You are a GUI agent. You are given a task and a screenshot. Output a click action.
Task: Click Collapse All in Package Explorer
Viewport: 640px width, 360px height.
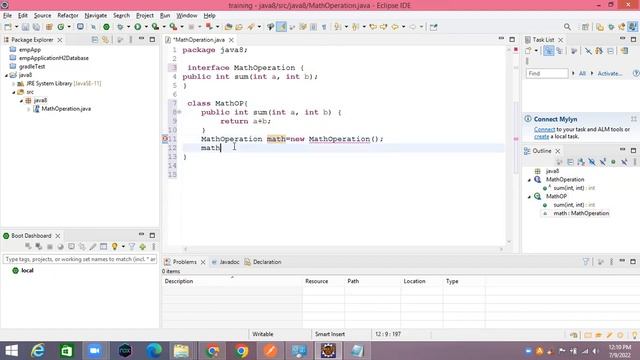[x=95, y=40]
